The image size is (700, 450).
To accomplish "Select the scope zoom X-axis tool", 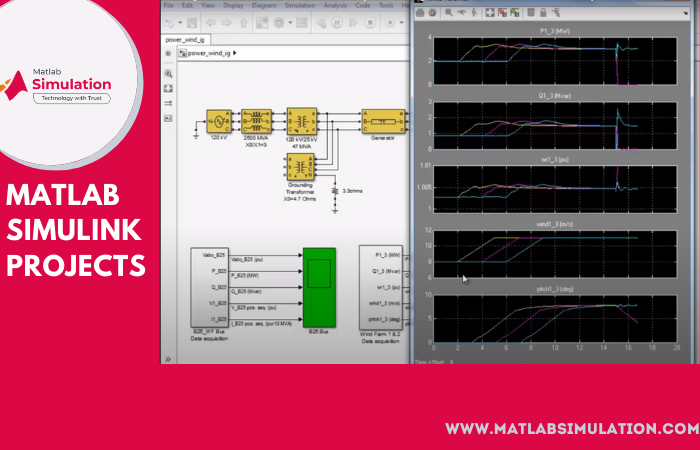I will [462, 13].
